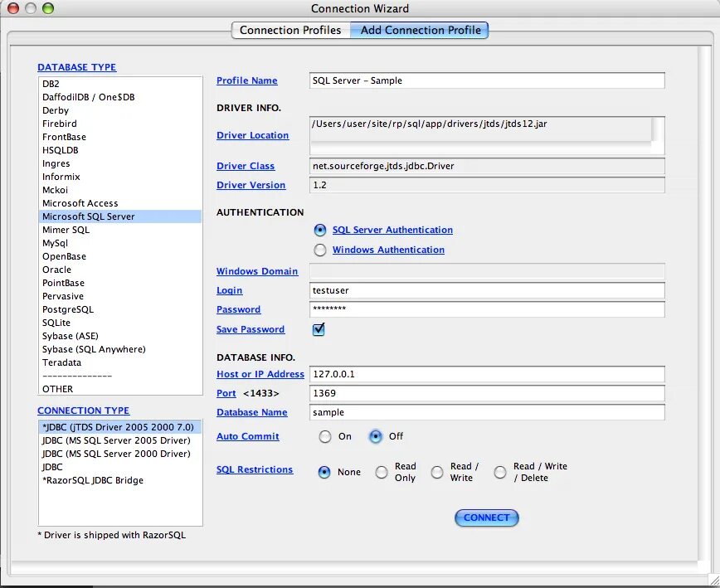Open Windows Authentication help link

388,250
